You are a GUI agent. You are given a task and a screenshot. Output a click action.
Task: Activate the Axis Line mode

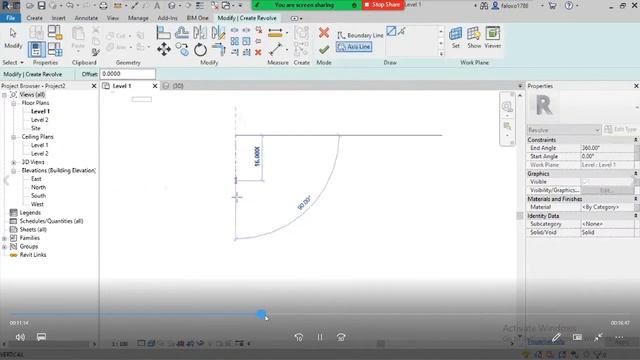(x=354, y=47)
